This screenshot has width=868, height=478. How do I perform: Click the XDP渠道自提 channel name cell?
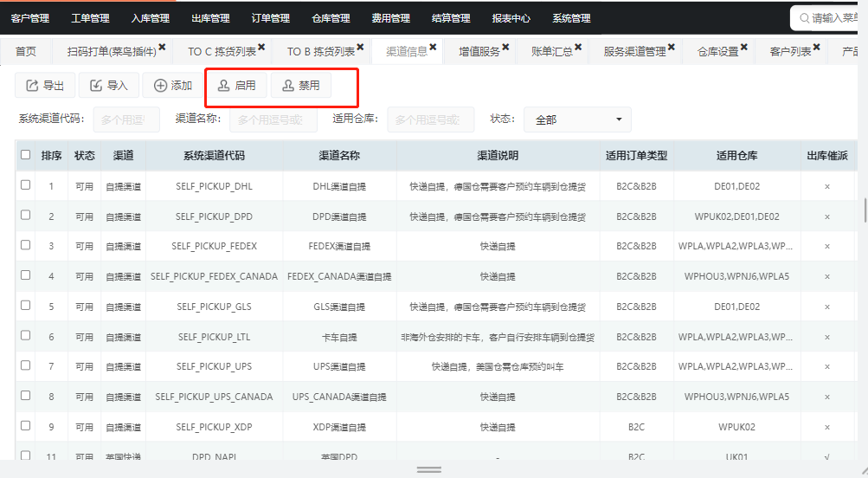pos(339,427)
